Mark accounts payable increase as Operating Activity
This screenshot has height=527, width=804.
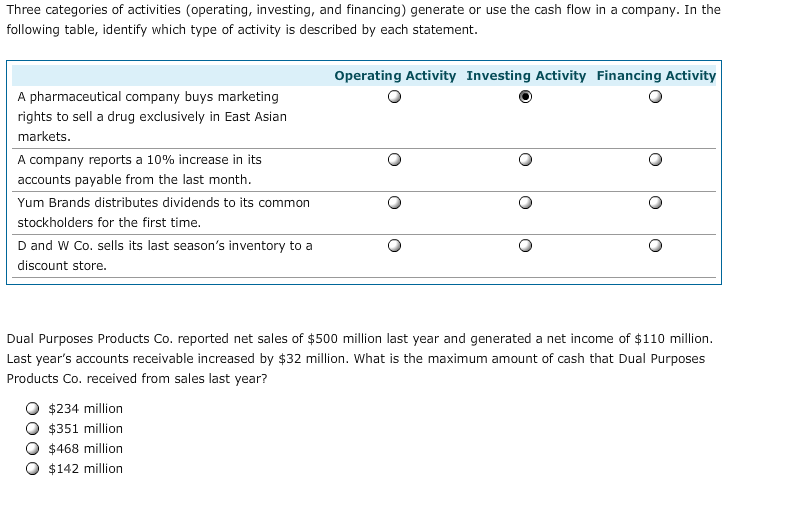(x=394, y=159)
